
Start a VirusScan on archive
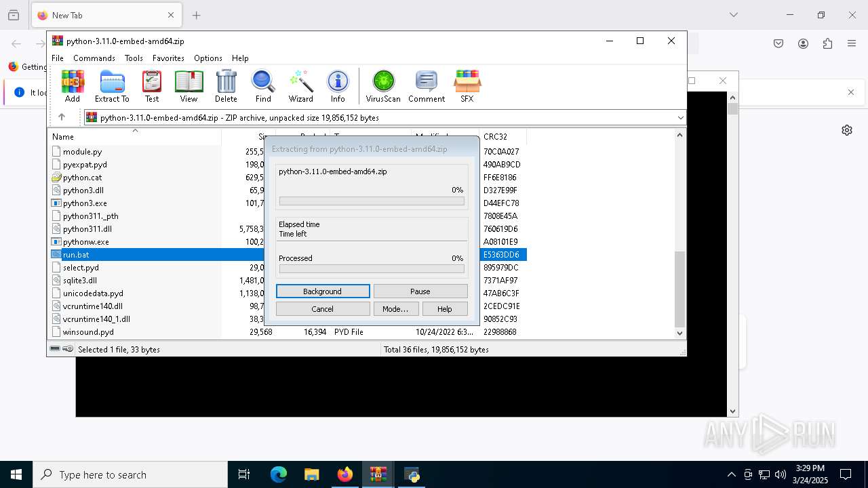click(383, 86)
